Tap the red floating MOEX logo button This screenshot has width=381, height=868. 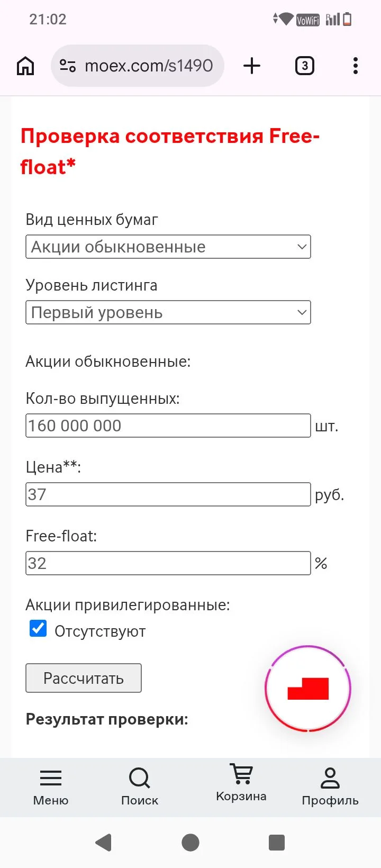click(308, 689)
